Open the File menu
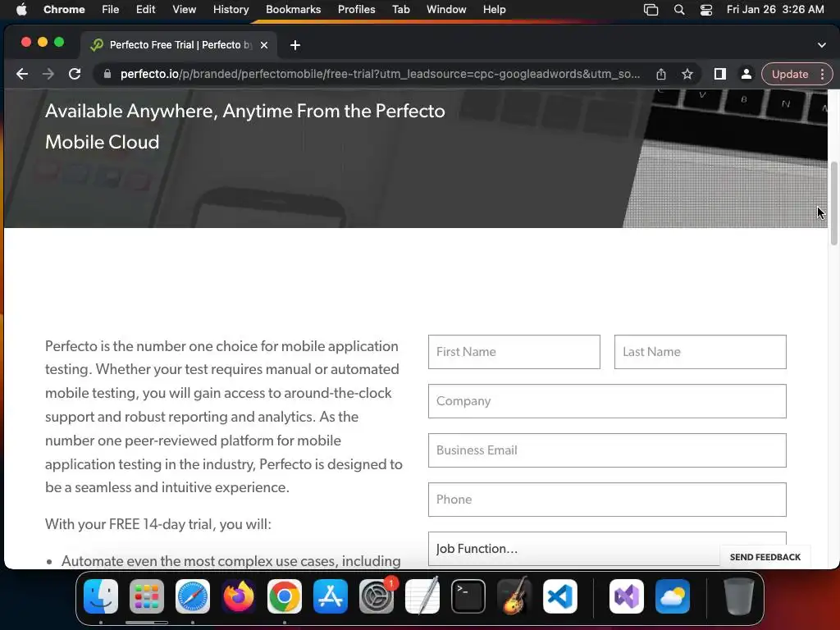Screen dimensions: 840x630 tap(111, 9)
